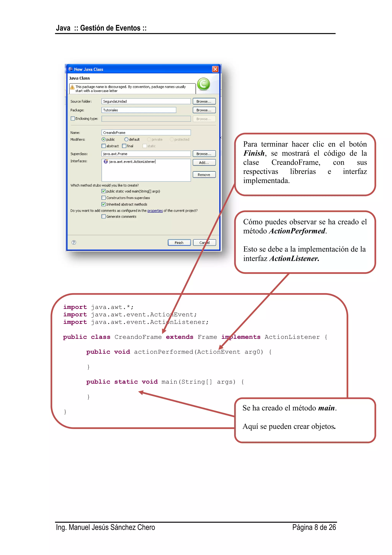Viewport: 392px width, 555px height.
Task: Click the Finish button
Action: (x=179, y=242)
